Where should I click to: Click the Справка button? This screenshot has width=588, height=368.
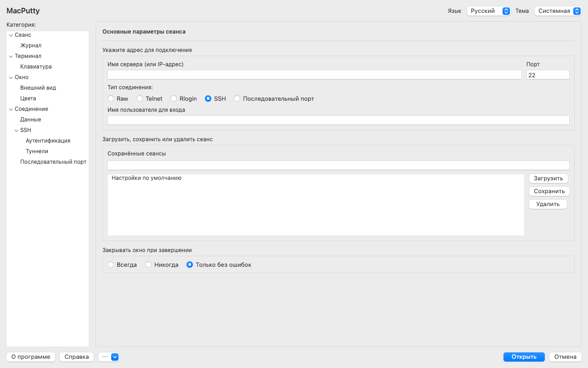[x=77, y=357]
